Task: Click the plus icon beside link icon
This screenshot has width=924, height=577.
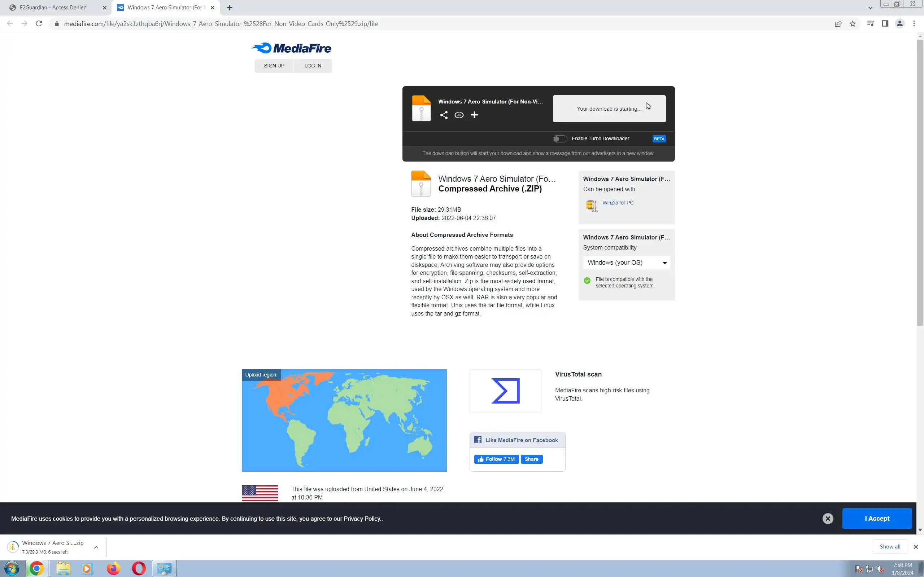Action: pos(474,115)
